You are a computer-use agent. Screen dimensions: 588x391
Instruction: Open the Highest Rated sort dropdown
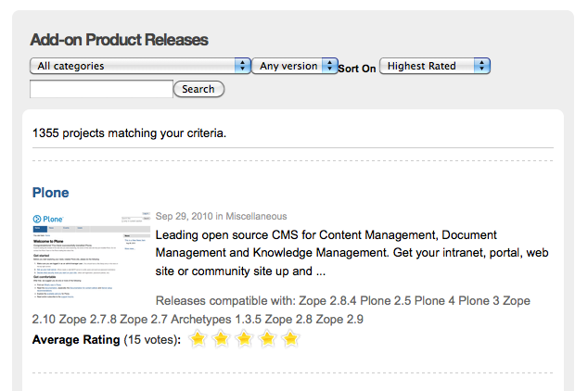coord(435,66)
